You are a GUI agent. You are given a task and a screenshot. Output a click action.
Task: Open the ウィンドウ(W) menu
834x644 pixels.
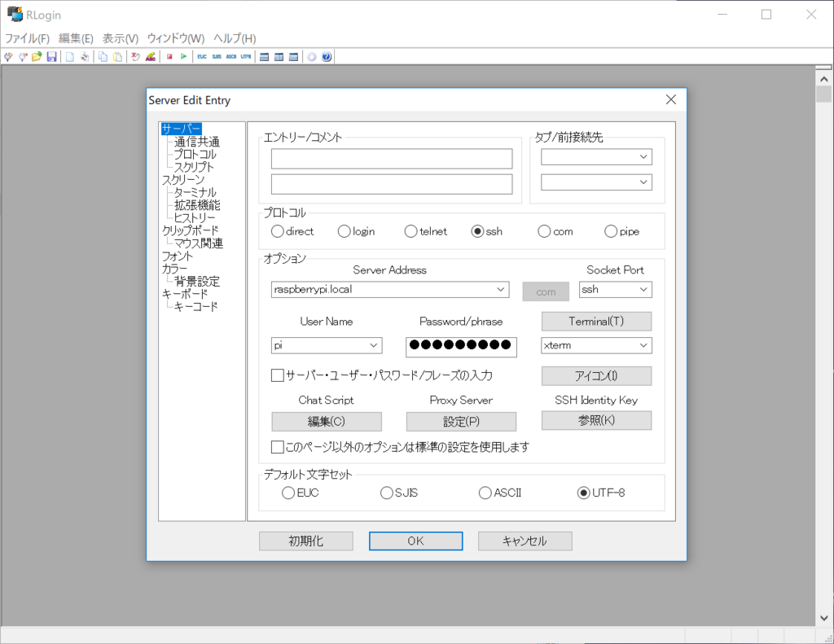coord(176,38)
